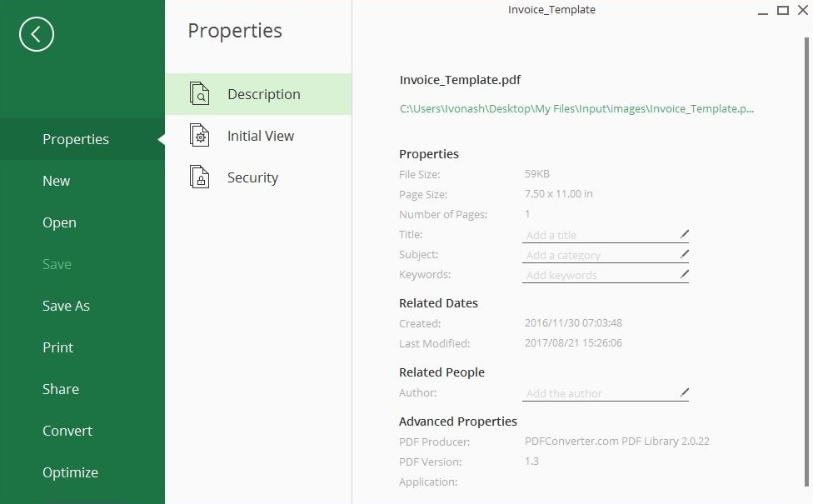Focus the 'Add a category' subject field
The width and height of the screenshot is (813, 504).
coord(598,255)
